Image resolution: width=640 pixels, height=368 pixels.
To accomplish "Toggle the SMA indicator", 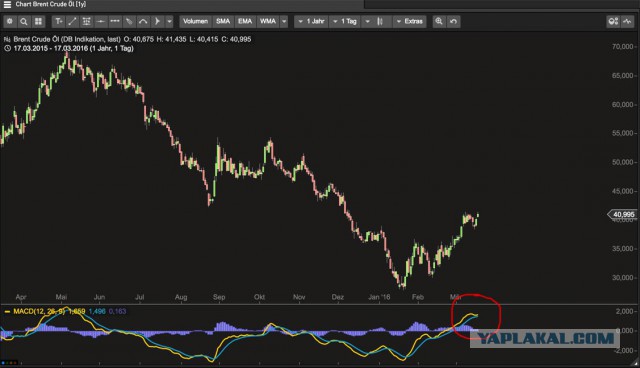I will [223, 21].
